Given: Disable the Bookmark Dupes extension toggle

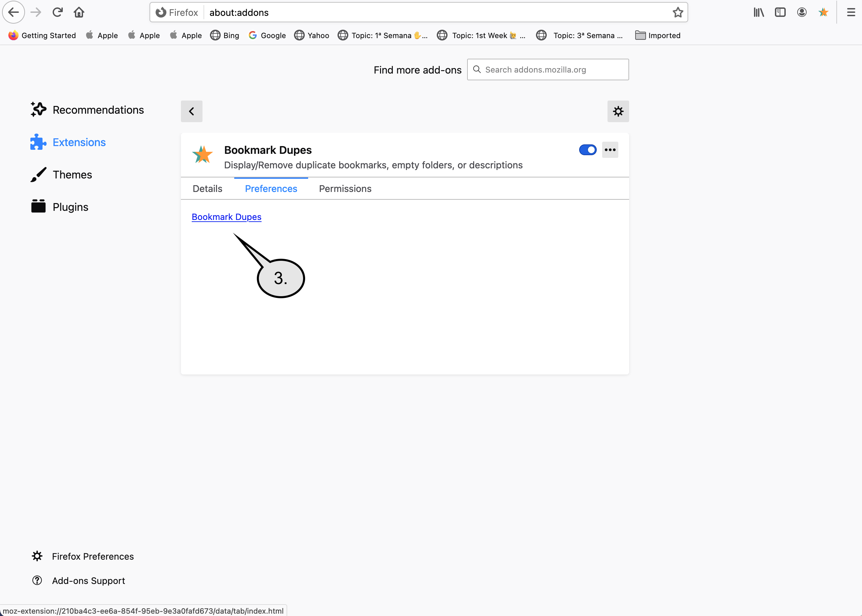Looking at the screenshot, I should point(587,150).
